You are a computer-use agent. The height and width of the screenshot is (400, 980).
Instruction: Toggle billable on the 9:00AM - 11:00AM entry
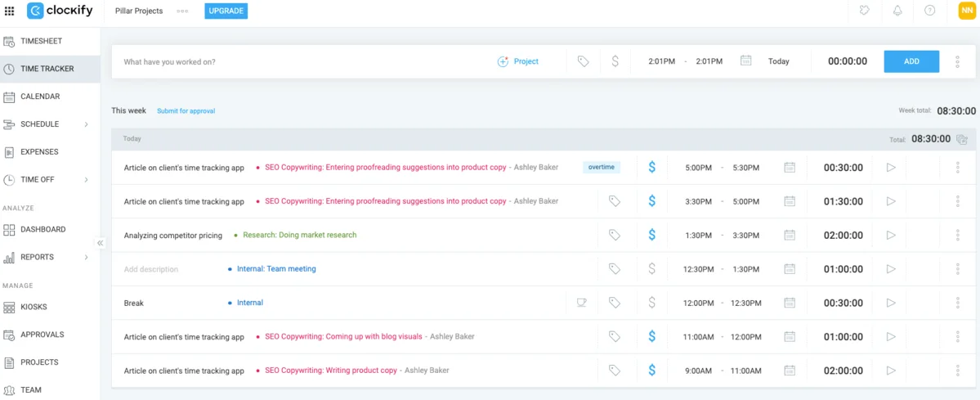[652, 370]
